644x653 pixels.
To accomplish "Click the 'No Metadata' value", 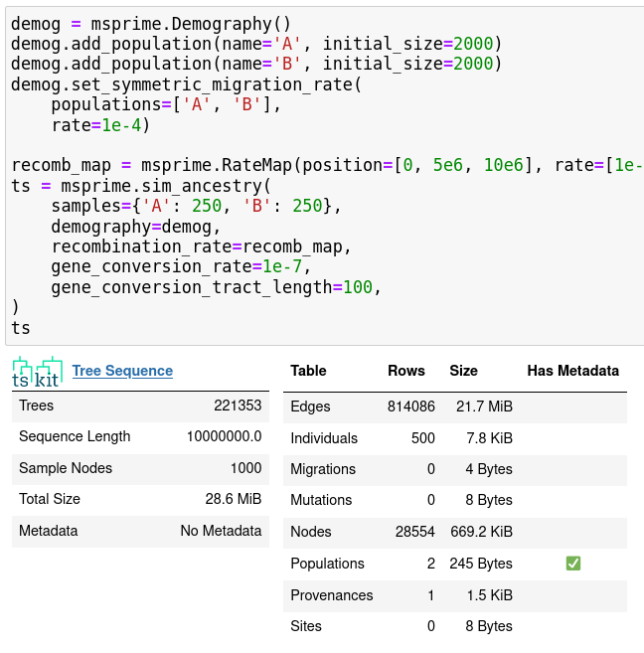I will click(x=221, y=531).
